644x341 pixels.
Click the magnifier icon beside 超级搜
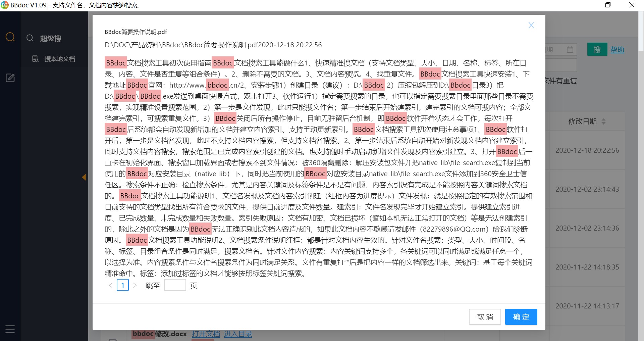[x=30, y=38]
